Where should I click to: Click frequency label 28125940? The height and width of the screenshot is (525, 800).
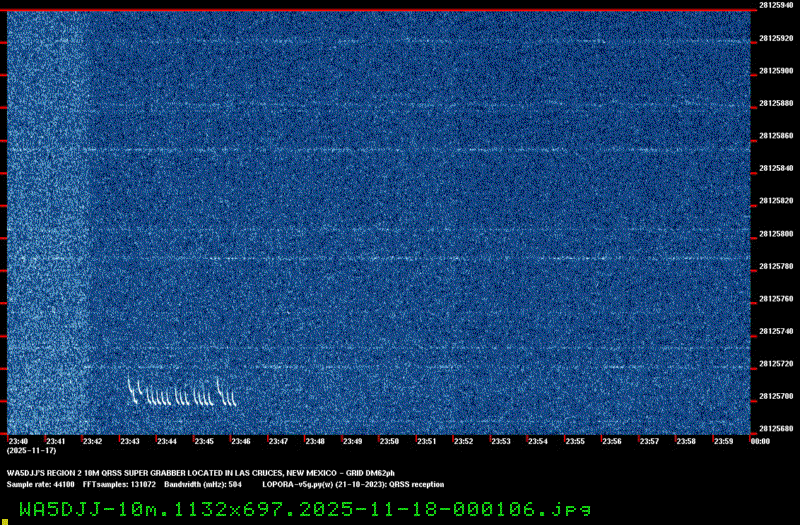tap(776, 5)
